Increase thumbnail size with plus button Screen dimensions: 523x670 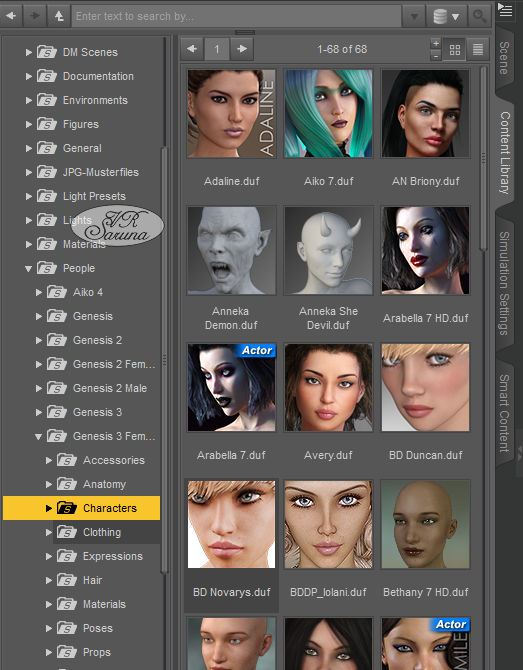click(435, 43)
